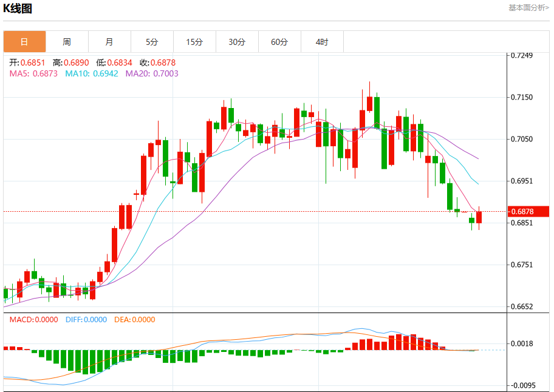Open the 30分 interval tab

(237, 42)
